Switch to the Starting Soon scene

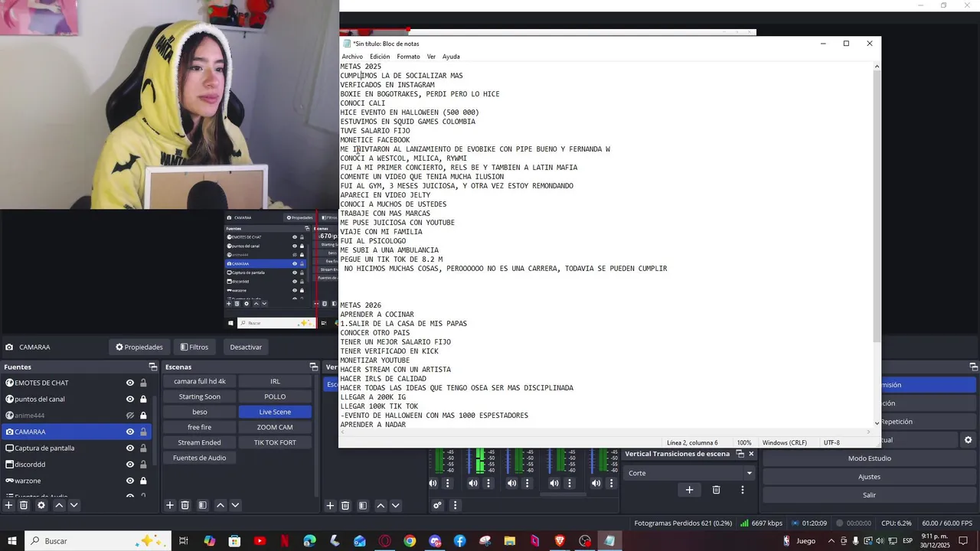tap(200, 396)
